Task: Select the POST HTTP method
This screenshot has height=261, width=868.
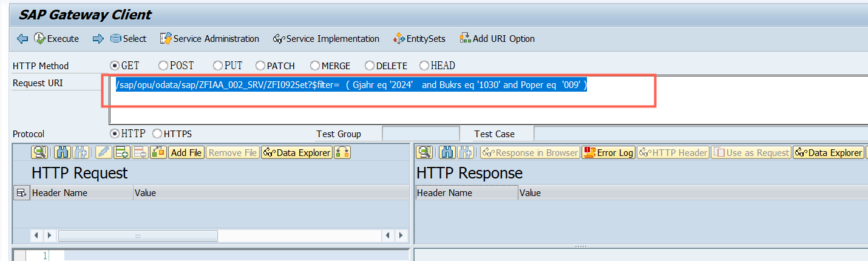Action: tap(163, 66)
